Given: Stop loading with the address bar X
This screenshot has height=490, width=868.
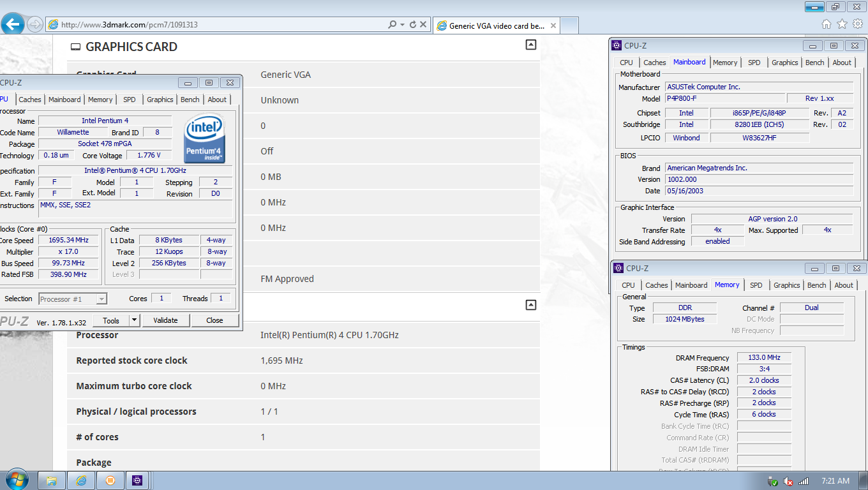Looking at the screenshot, I should click(423, 25).
